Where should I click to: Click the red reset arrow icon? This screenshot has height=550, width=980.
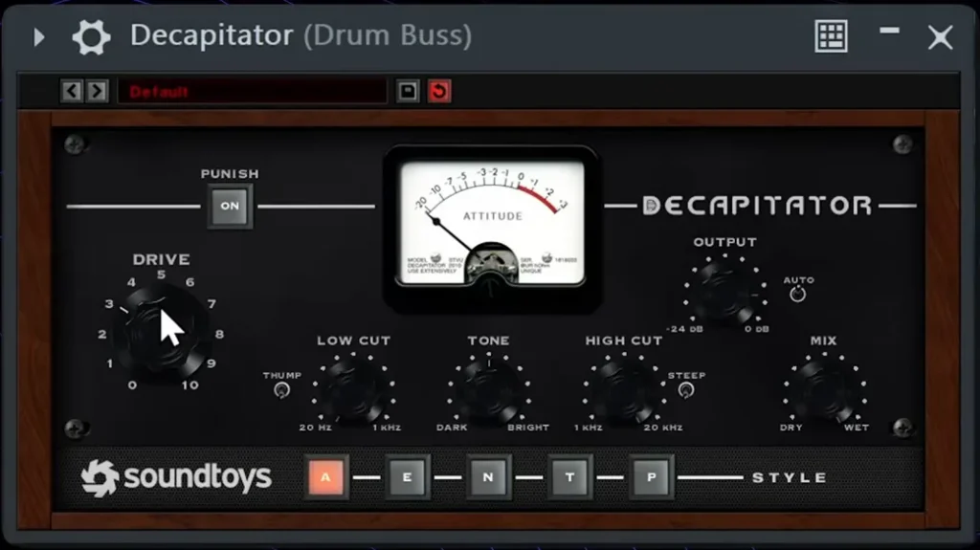pos(438,91)
